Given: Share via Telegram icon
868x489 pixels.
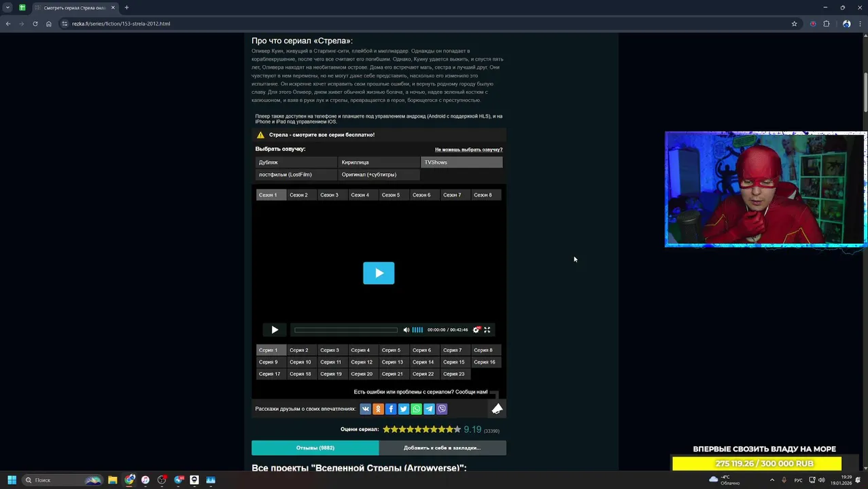Looking at the screenshot, I should point(429,409).
